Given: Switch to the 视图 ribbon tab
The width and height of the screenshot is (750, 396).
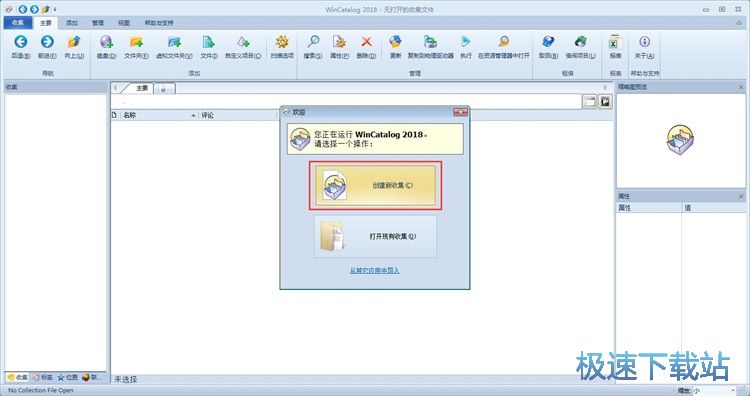Looking at the screenshot, I should [x=124, y=22].
